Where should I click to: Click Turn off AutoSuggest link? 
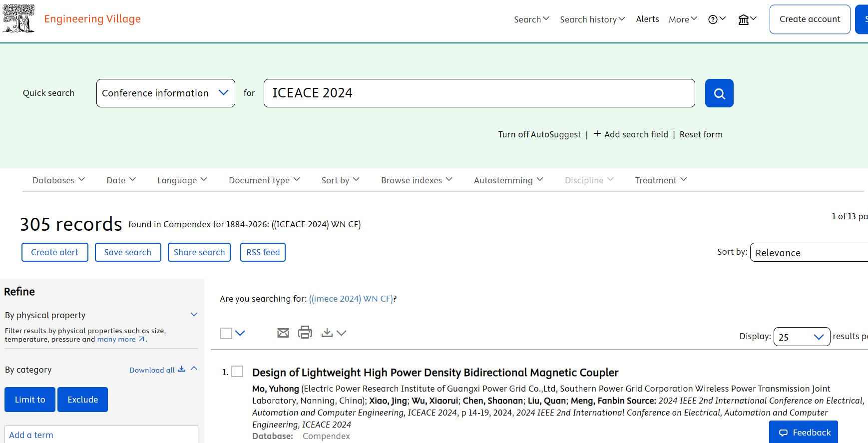click(x=539, y=134)
